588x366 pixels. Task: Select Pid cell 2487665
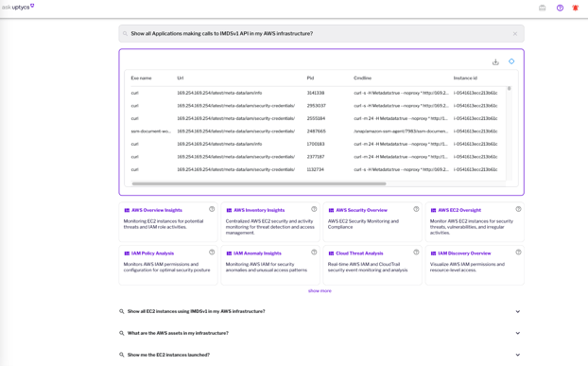[x=316, y=131]
